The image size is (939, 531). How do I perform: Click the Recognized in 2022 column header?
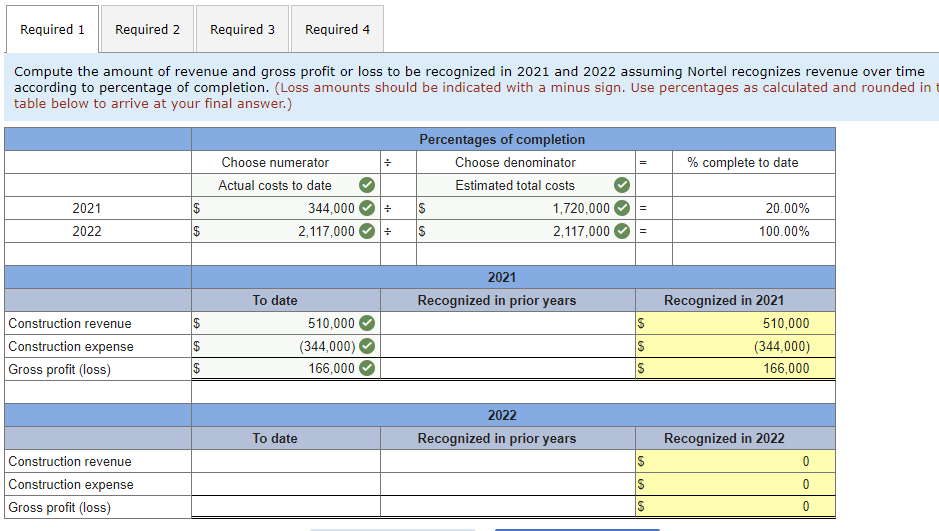[724, 438]
